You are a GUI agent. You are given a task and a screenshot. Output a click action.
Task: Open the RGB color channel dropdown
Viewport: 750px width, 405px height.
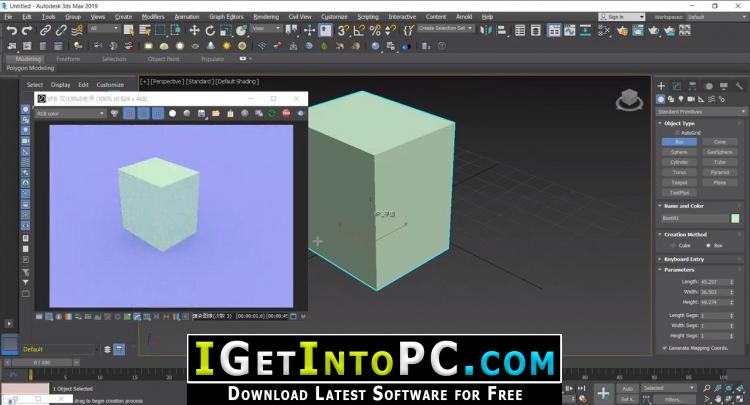[71, 114]
